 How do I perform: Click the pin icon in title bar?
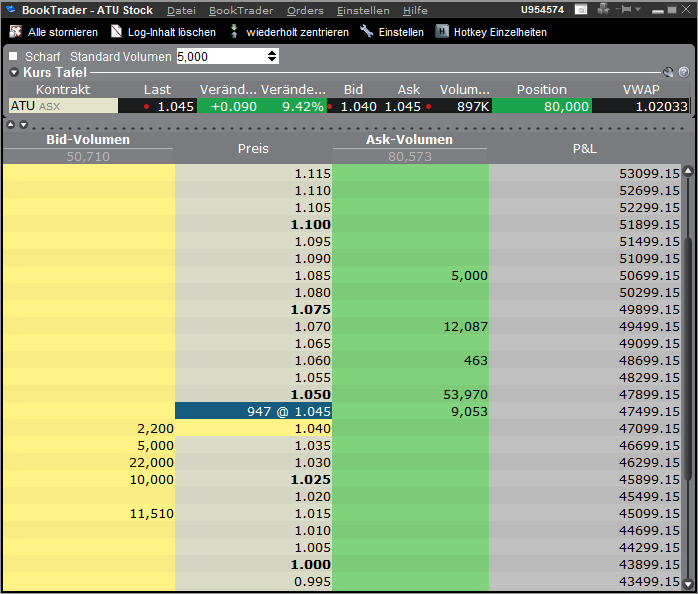tap(625, 9)
